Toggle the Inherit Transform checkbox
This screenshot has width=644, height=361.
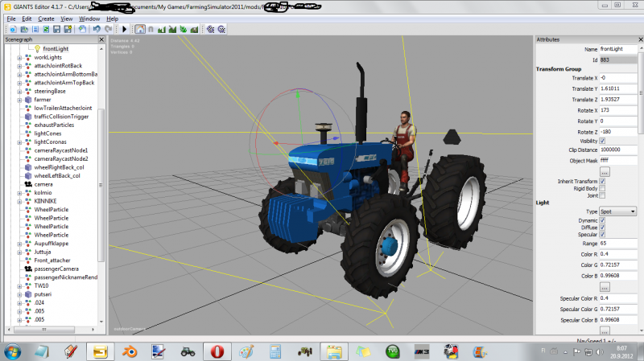pos(602,181)
